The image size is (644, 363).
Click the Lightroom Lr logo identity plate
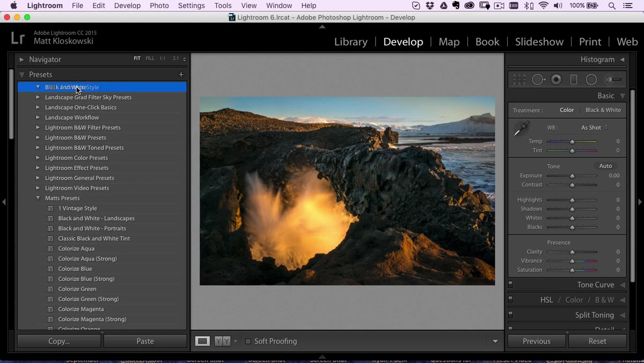pos(18,38)
